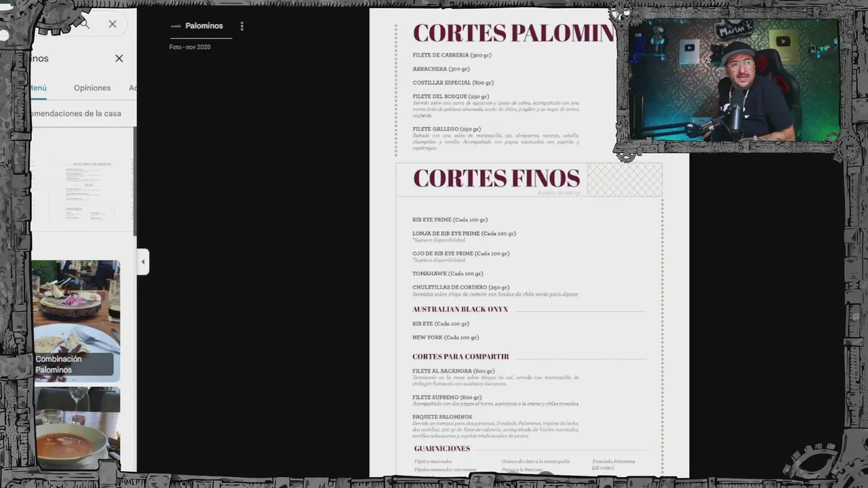
Task: Click 'TOMAHAWK (Cada 100 gr)' menu item
Action: coord(448,274)
